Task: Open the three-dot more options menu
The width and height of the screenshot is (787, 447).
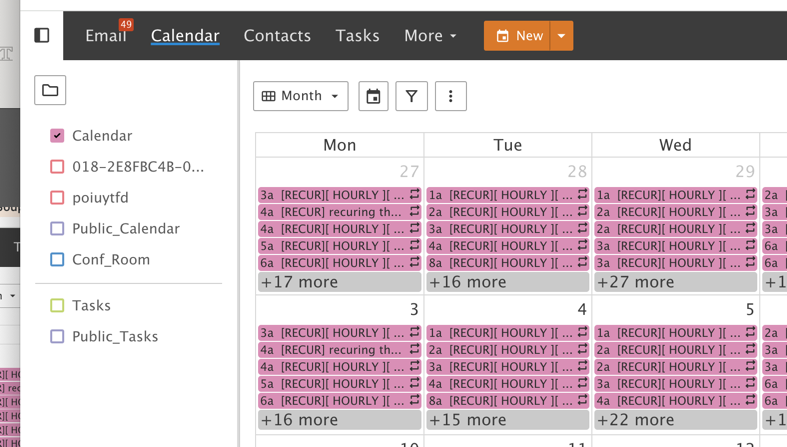Action: pyautogui.click(x=450, y=97)
